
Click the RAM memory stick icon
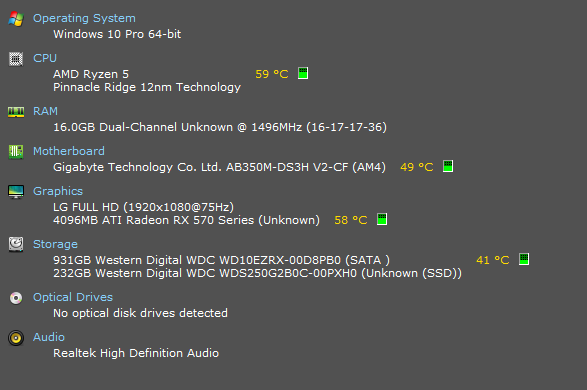(x=16, y=112)
